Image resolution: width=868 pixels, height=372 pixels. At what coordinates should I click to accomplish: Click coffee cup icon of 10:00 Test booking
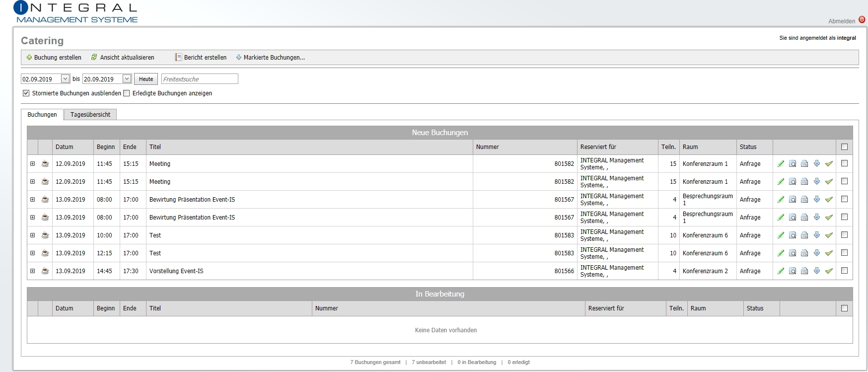[x=45, y=235]
